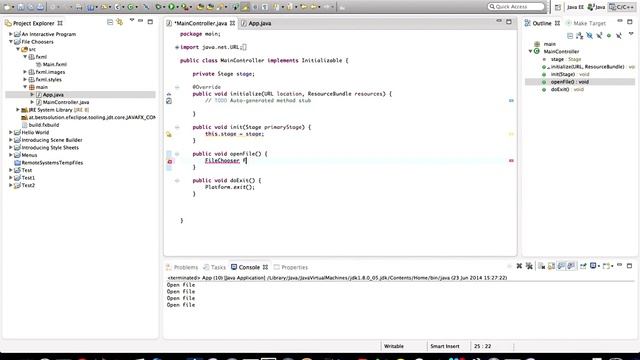Click Clear Console icon
640x360 pixels.
tap(542, 266)
